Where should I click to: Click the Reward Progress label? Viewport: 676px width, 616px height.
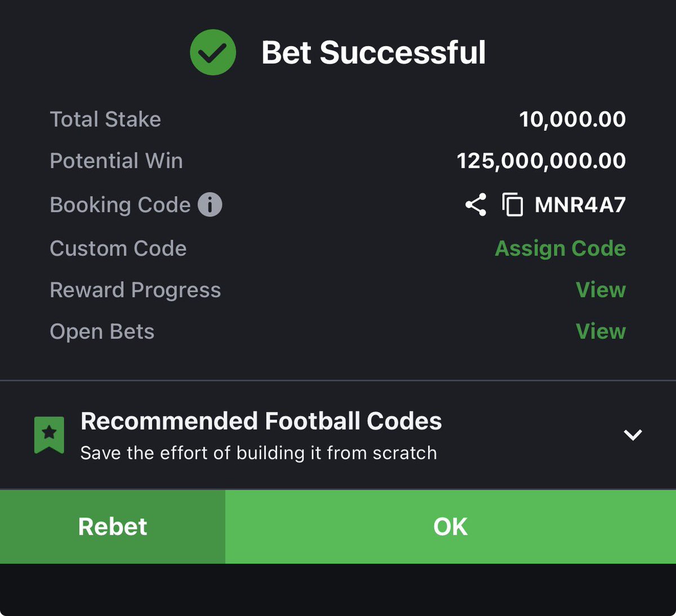point(135,290)
